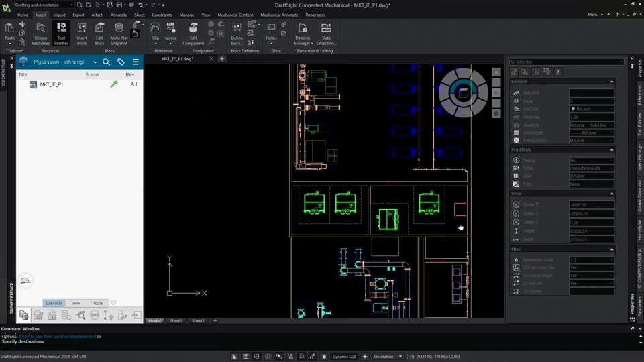Click the Center X value field
Image resolution: width=644 pixels, height=362 pixels.
point(592,204)
